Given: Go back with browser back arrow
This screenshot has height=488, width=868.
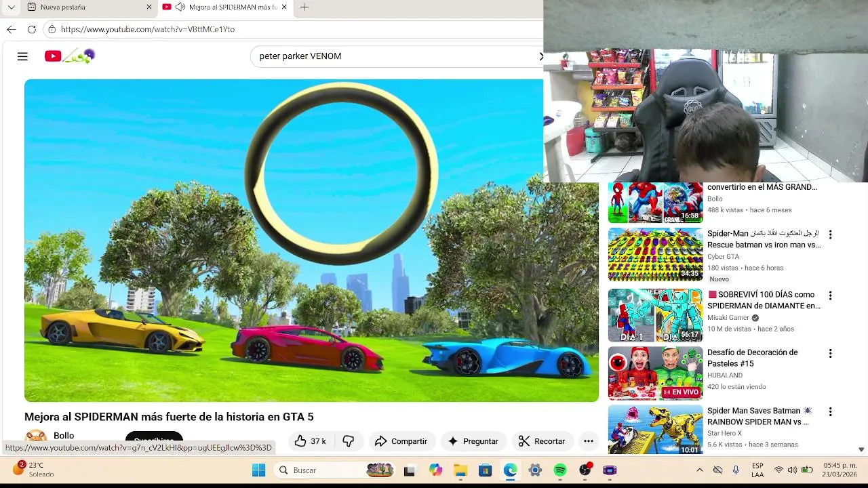Looking at the screenshot, I should 11,29.
